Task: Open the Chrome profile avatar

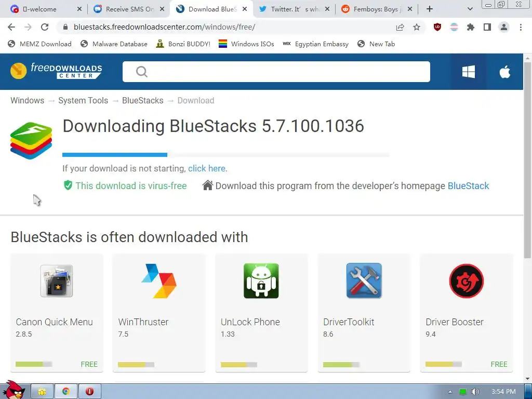Action: point(504,27)
